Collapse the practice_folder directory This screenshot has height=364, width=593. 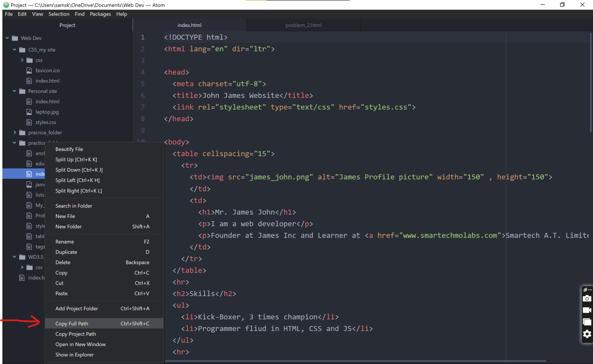15,143
